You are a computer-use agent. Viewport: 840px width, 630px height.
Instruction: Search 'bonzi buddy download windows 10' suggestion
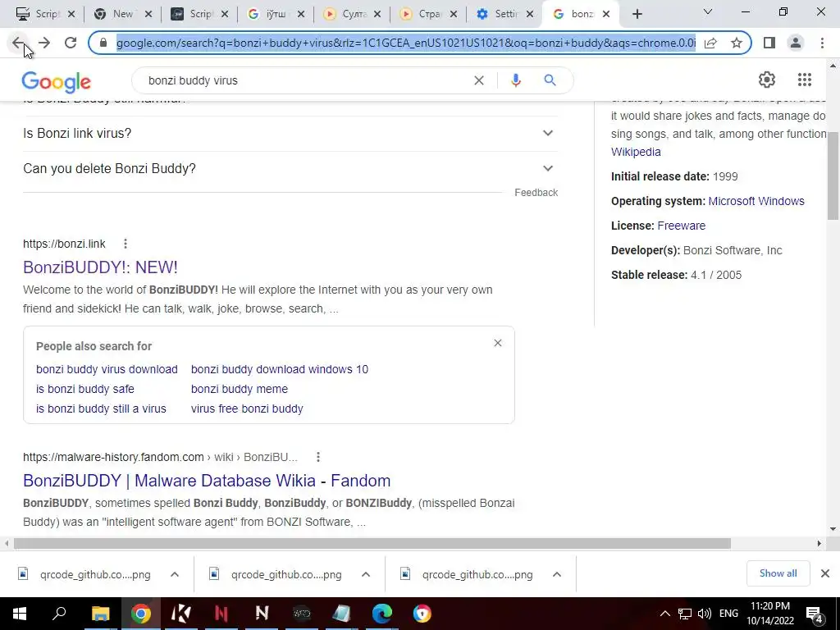(279, 370)
